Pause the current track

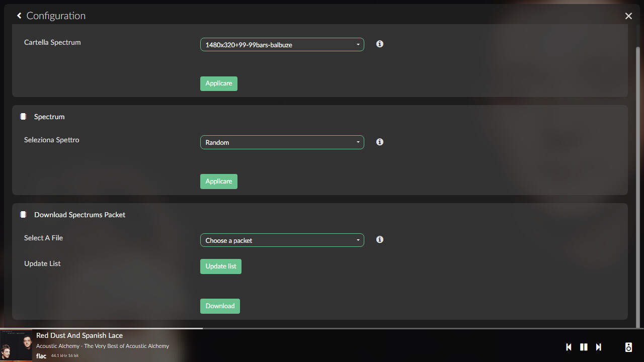pyautogui.click(x=584, y=347)
